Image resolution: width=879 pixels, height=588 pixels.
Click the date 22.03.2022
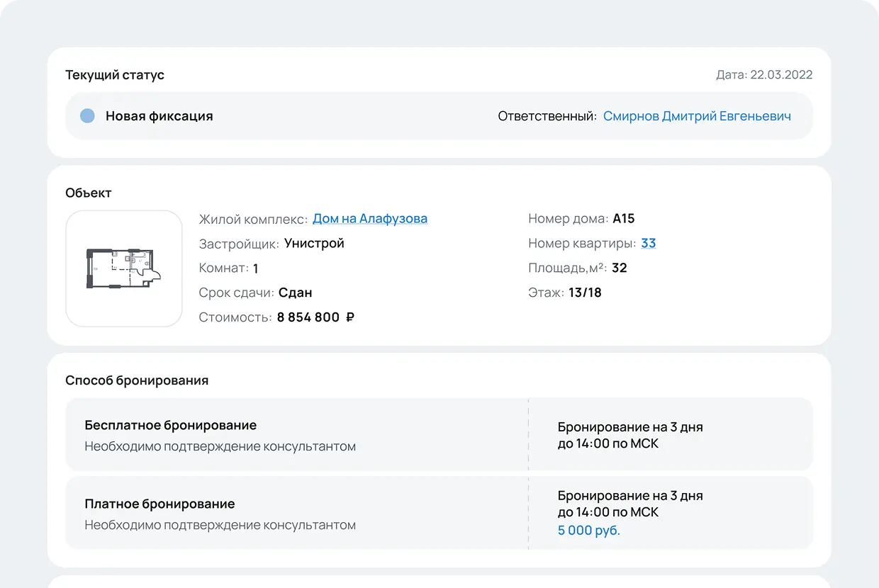[x=781, y=75]
